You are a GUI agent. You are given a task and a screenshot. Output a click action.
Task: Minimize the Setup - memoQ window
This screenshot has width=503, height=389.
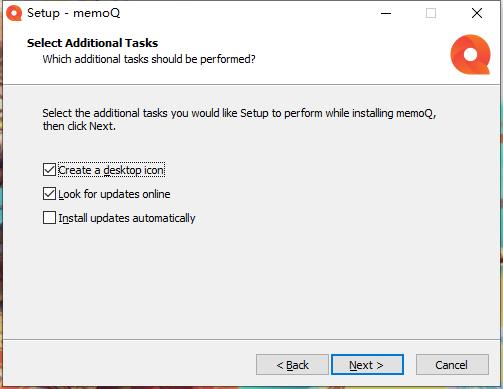point(386,13)
